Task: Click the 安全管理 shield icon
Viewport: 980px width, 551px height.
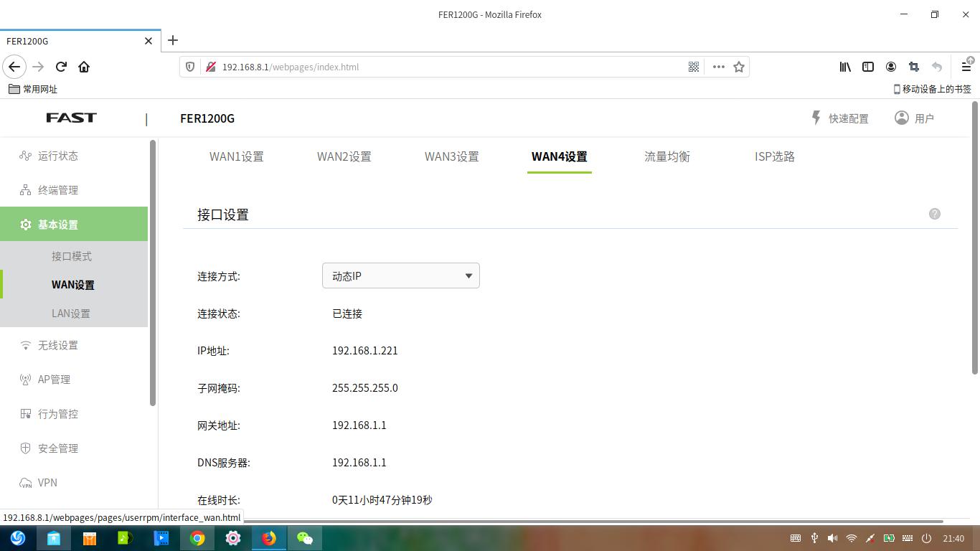Action: (x=25, y=448)
